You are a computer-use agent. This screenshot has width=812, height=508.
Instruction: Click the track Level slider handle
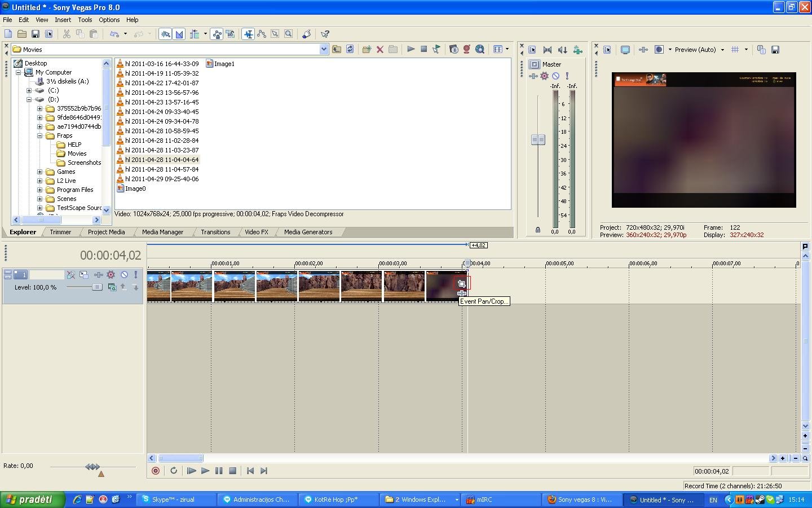point(96,287)
